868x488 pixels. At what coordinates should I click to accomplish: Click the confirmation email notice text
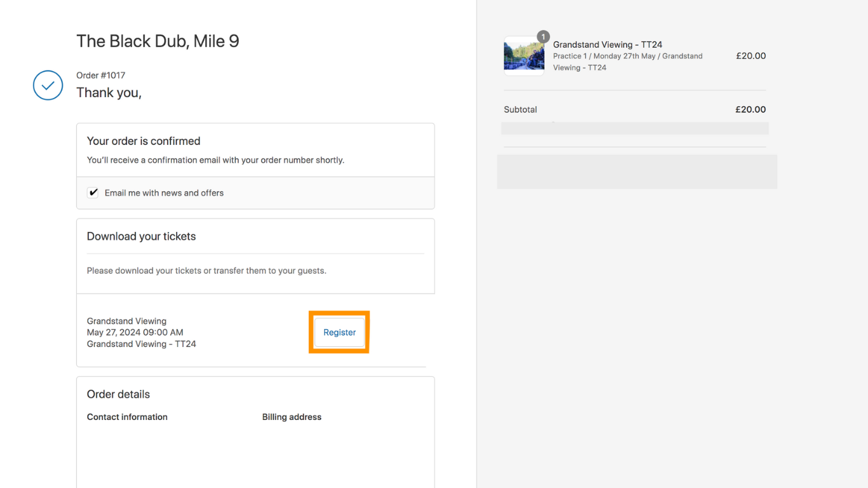[215, 160]
